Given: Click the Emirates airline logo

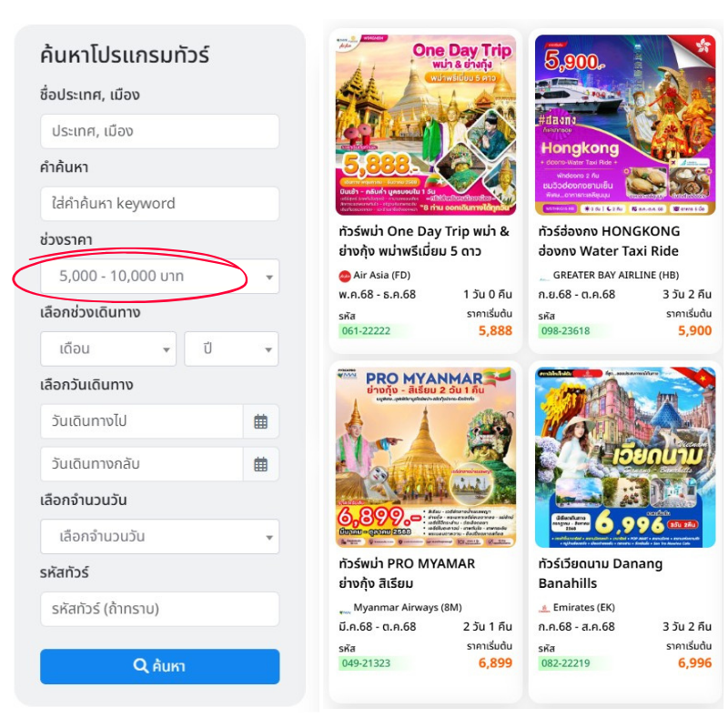Looking at the screenshot, I should [544, 608].
